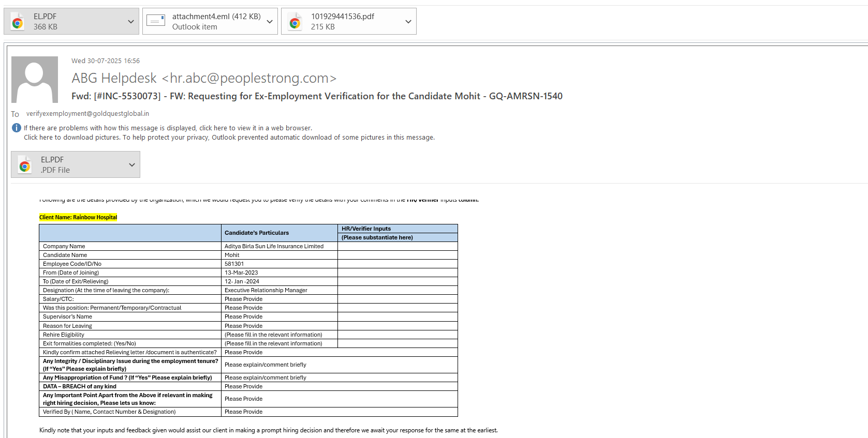868x438 pixels.
Task: Click the sender's avatar picture
Action: coord(35,80)
